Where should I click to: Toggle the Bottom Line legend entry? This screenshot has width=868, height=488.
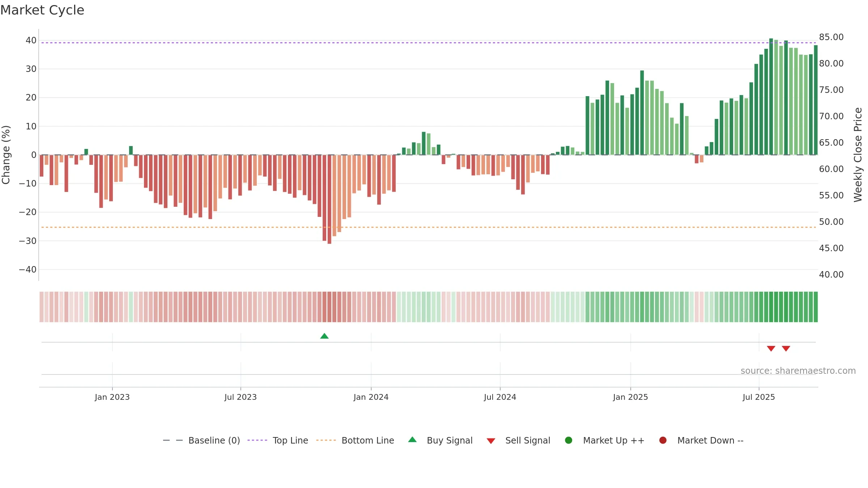pos(355,440)
